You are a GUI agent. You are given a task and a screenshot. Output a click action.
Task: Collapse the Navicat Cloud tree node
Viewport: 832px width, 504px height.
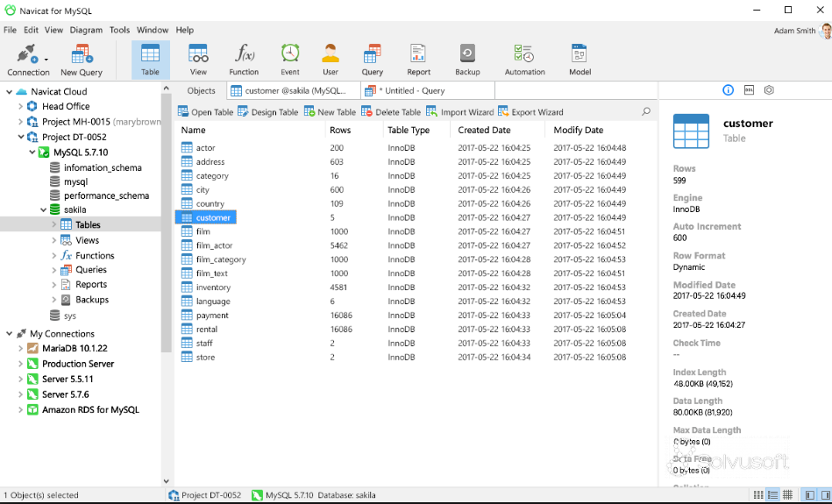[x=9, y=92]
